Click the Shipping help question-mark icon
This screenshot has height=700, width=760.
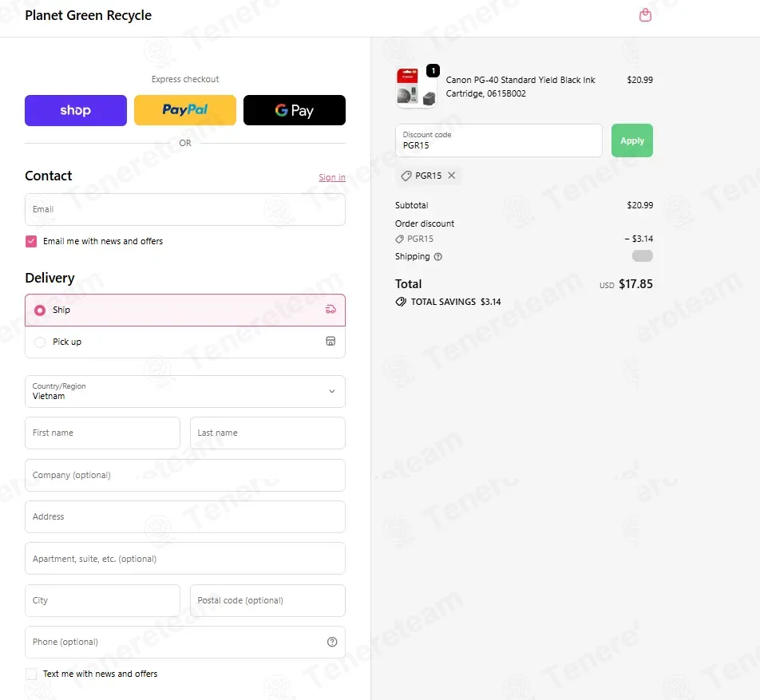[x=437, y=256]
